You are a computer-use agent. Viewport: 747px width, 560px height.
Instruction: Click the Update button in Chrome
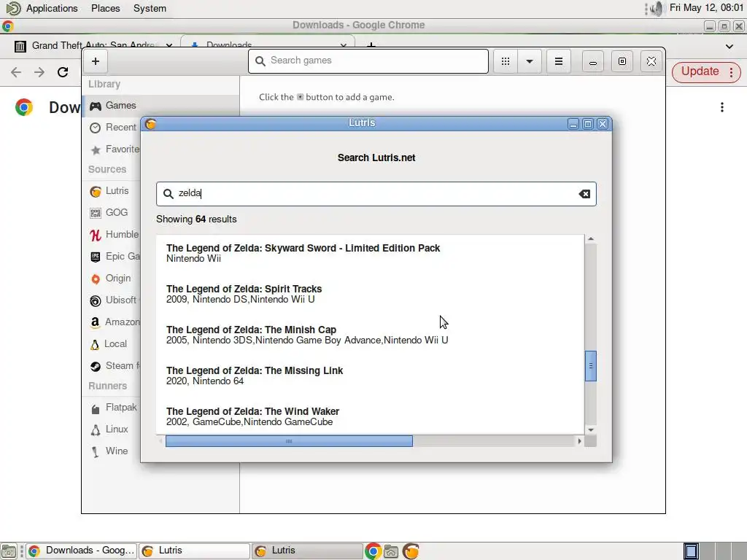[700, 71]
